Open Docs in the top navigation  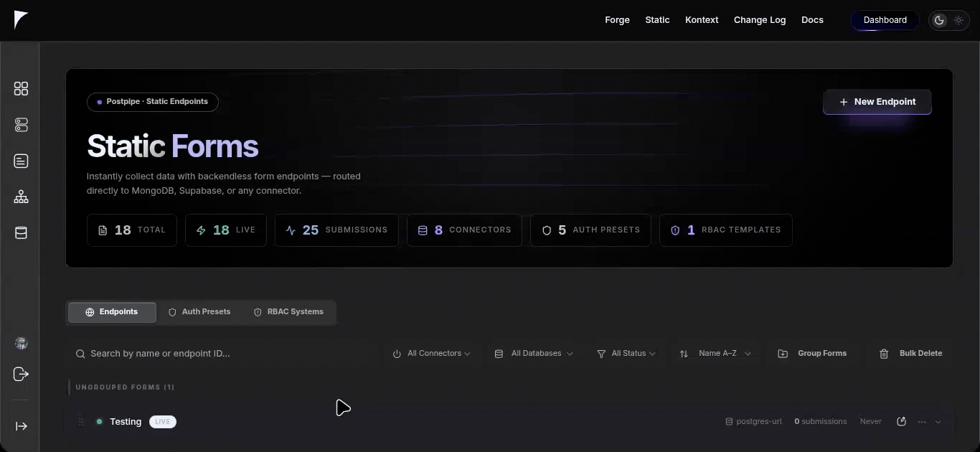click(x=812, y=20)
